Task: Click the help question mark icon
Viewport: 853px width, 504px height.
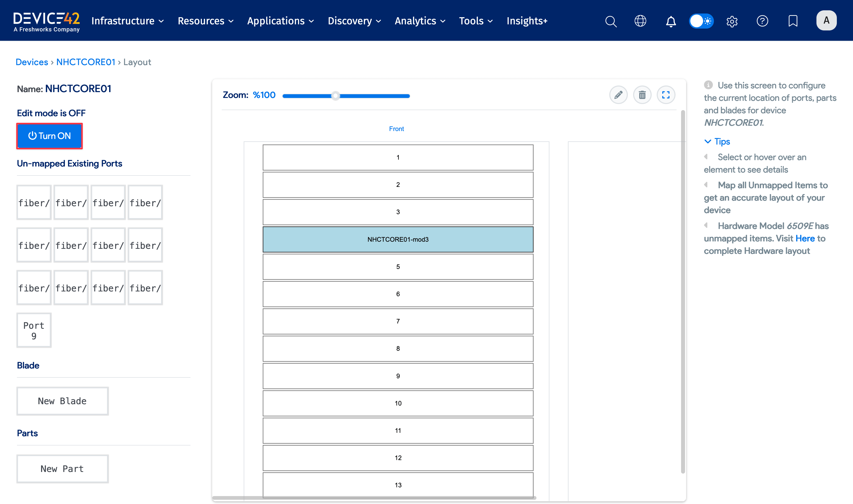Action: coord(762,21)
